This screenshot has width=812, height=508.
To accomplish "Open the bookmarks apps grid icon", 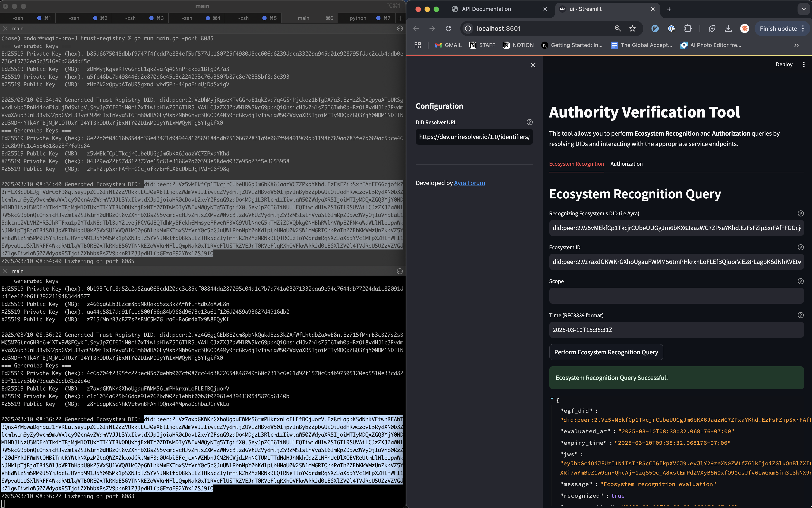I will pyautogui.click(x=418, y=45).
